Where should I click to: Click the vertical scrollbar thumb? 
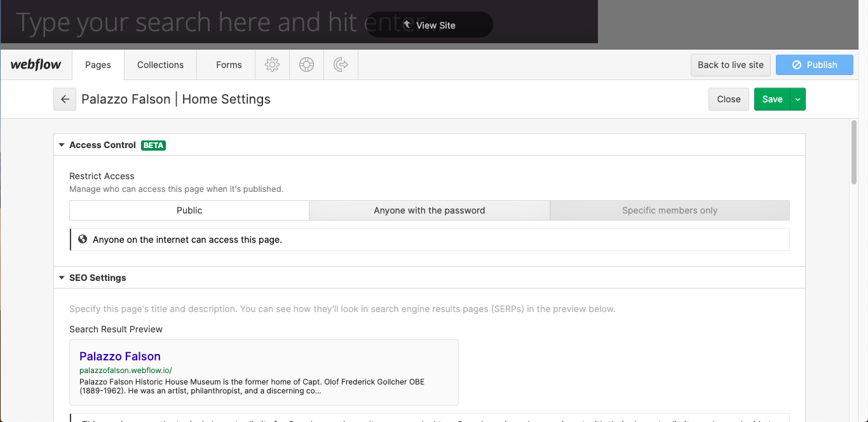point(854,153)
